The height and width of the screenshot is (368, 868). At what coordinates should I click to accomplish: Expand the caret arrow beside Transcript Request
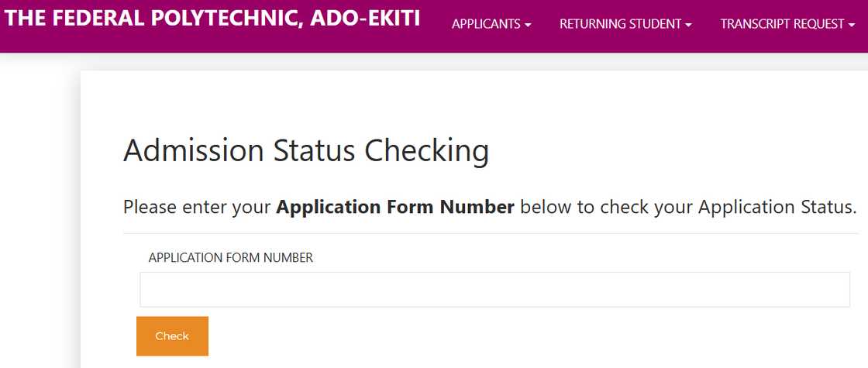(852, 25)
